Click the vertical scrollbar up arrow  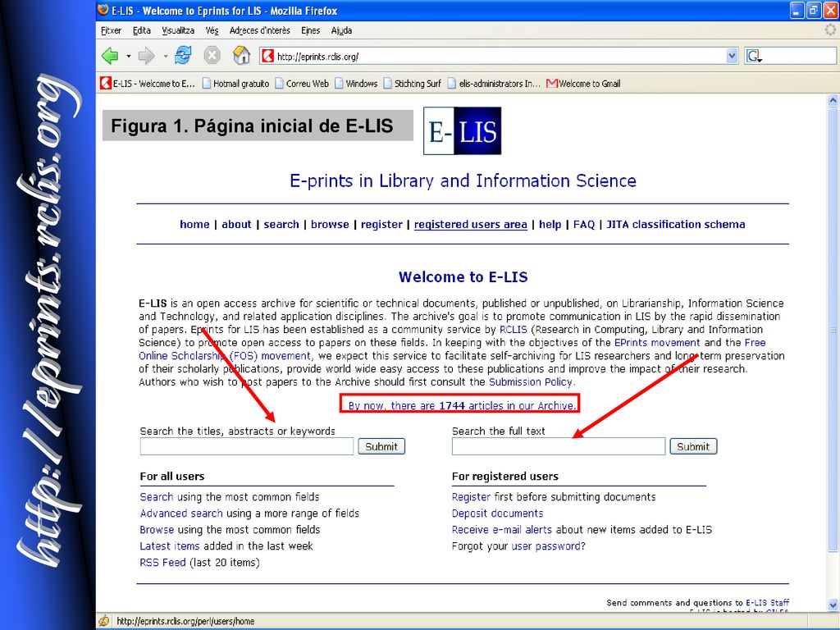[x=833, y=100]
